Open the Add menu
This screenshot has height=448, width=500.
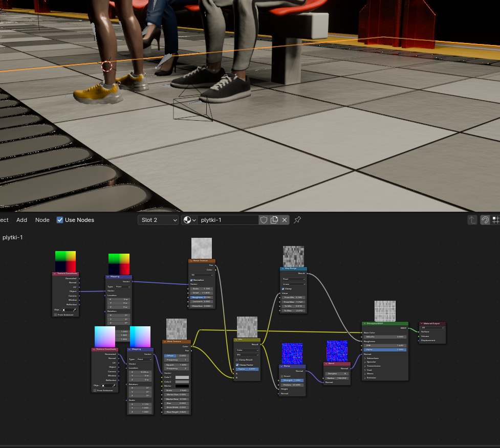[21, 220]
